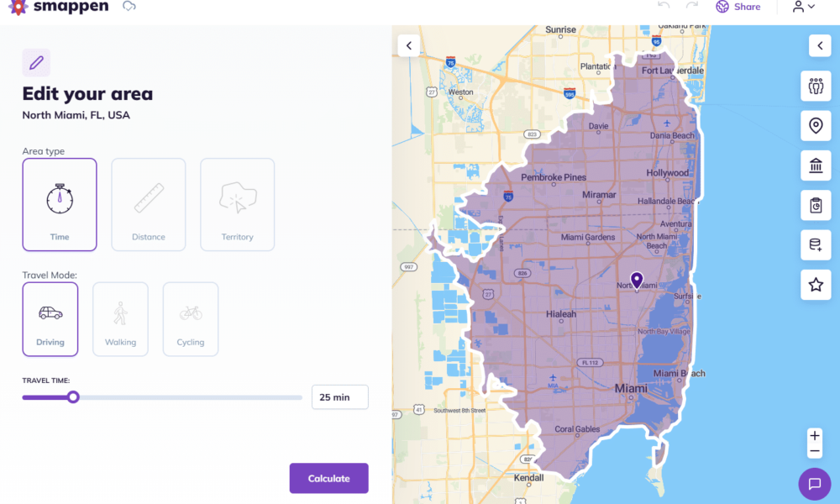The height and width of the screenshot is (504, 840).
Task: Click the pencil edit icon
Action: click(36, 63)
